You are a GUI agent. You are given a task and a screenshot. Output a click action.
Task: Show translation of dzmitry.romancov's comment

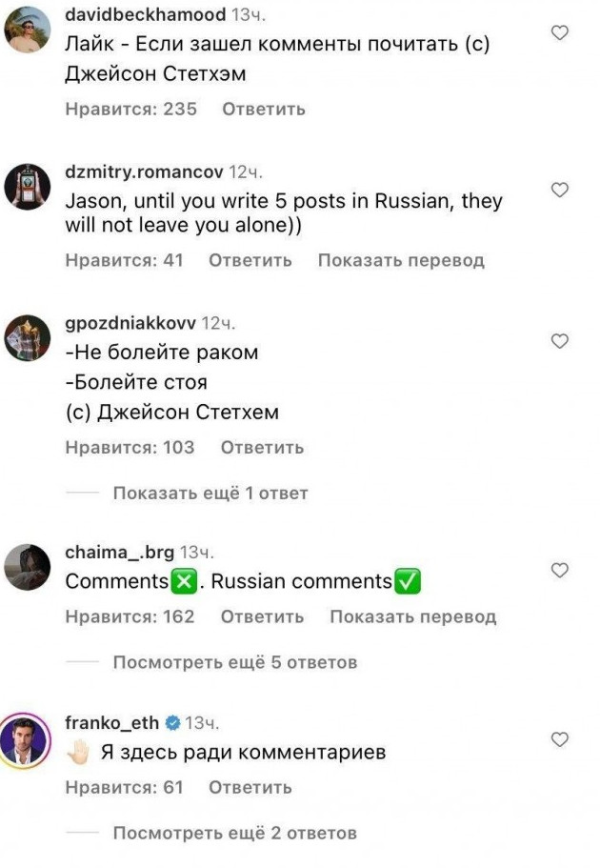click(401, 260)
